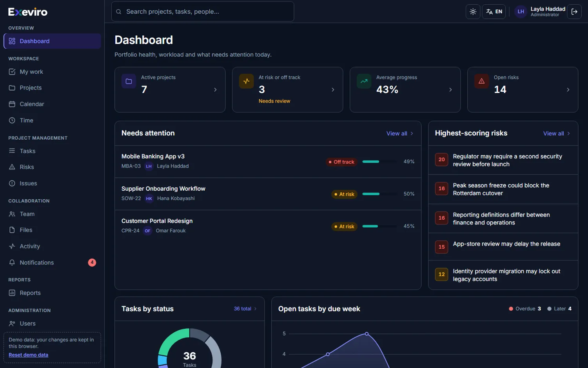Expand the Average progress card chevron
Screen dimensions: 588x368
pyautogui.click(x=450, y=90)
